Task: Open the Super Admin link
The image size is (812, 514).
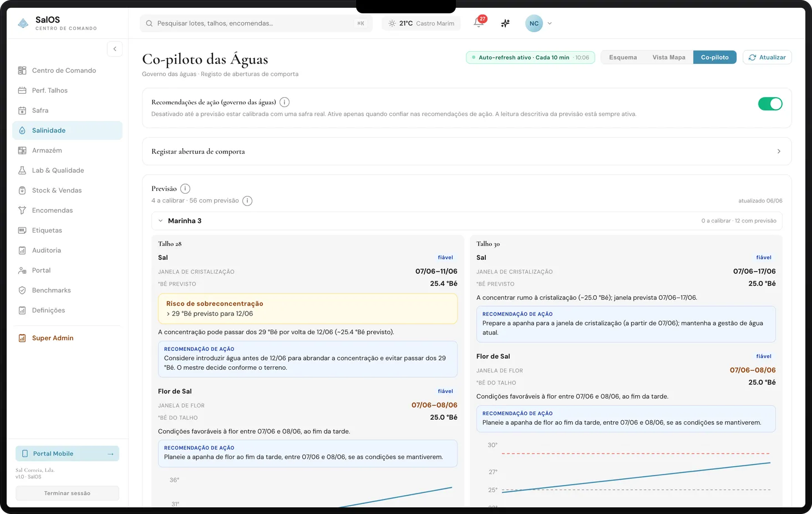Action: click(x=67, y=338)
